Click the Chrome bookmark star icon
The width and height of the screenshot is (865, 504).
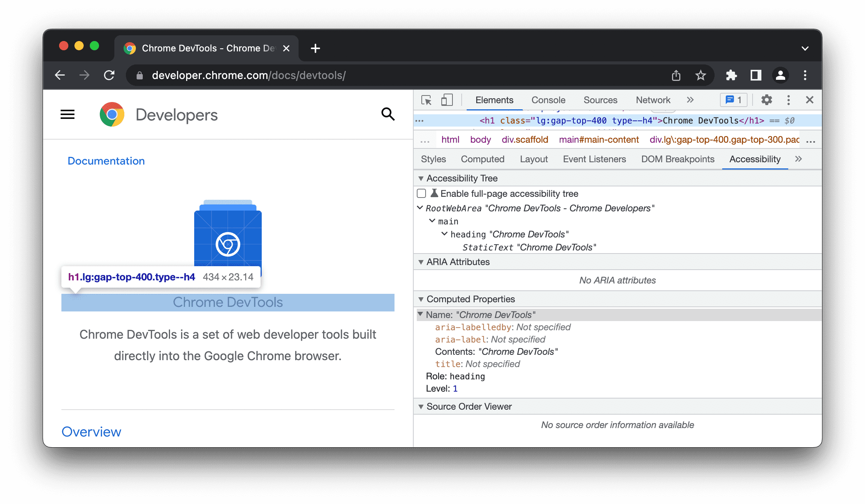(700, 75)
